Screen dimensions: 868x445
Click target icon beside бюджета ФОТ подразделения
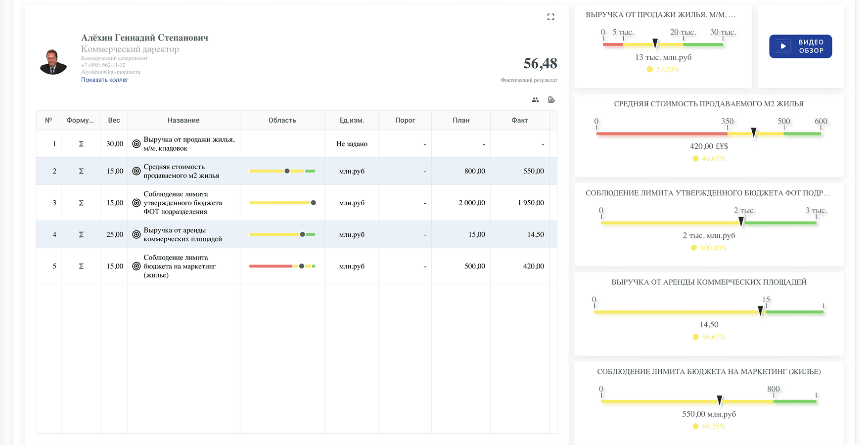pos(137,203)
